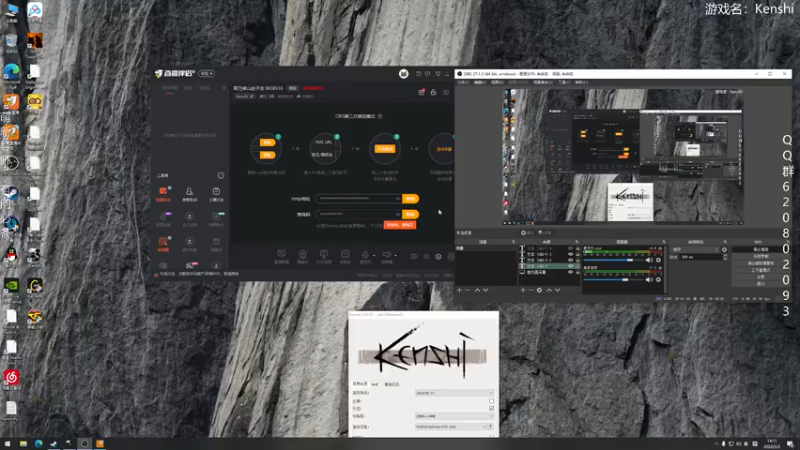Lock the 显示器采集 source
The height and width of the screenshot is (450, 800).
578,272
